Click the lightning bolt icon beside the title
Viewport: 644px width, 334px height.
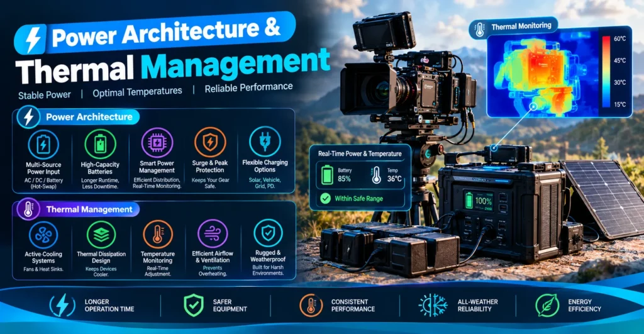pyautogui.click(x=31, y=40)
